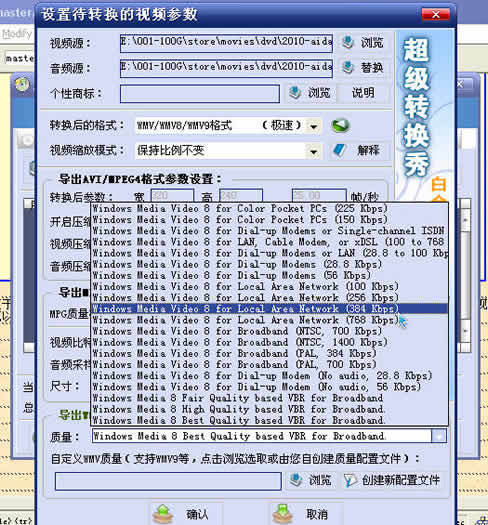Open the 转换后的格式 format dropdown arrow
The height and width of the screenshot is (525, 488).
coord(314,127)
